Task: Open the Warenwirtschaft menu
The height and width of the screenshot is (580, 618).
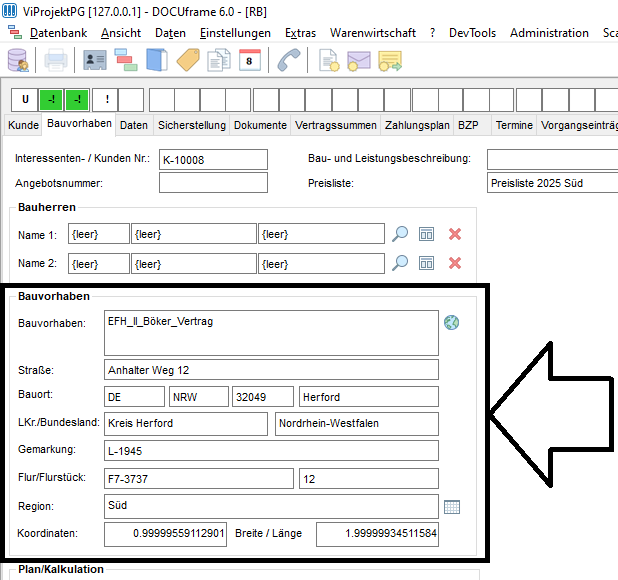Action: click(373, 33)
